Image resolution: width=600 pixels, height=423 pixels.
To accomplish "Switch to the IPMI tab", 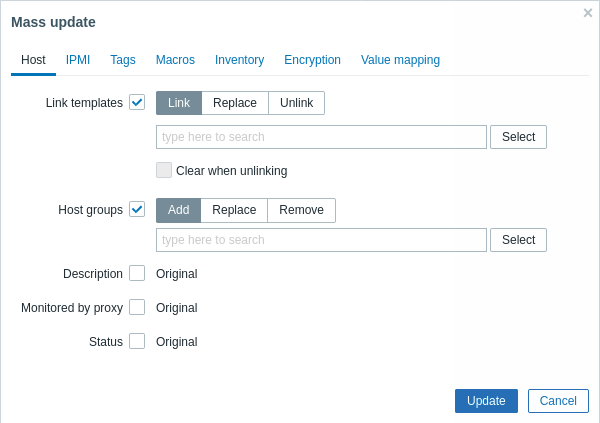I will coord(78,60).
